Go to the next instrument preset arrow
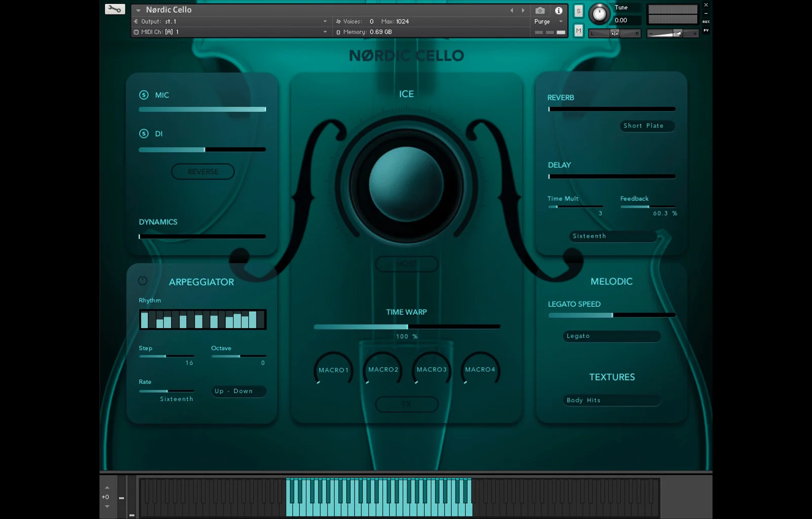This screenshot has height=519, width=812. pyautogui.click(x=523, y=10)
